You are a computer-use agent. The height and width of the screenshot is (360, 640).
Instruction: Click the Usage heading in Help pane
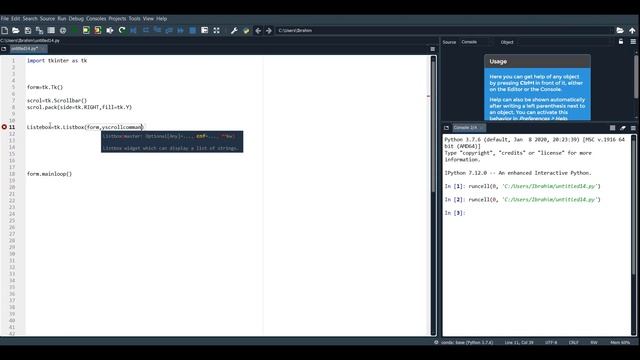click(x=498, y=61)
